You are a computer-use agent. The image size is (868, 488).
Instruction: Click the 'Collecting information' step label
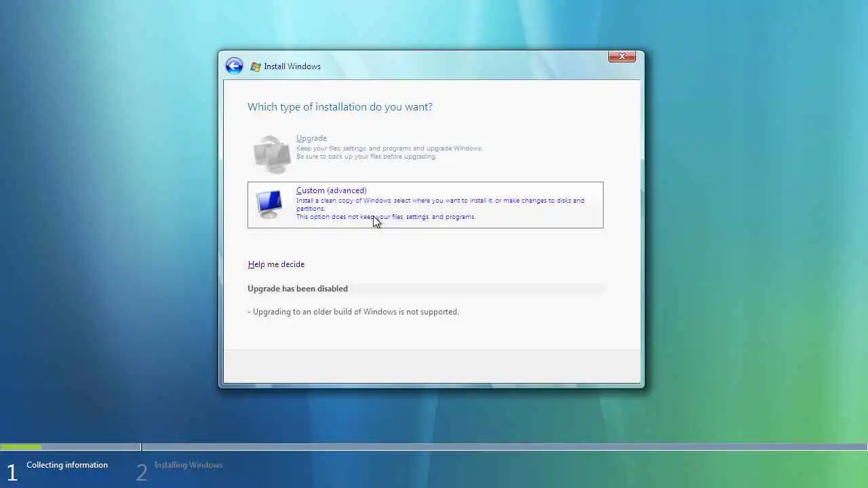[x=67, y=465]
